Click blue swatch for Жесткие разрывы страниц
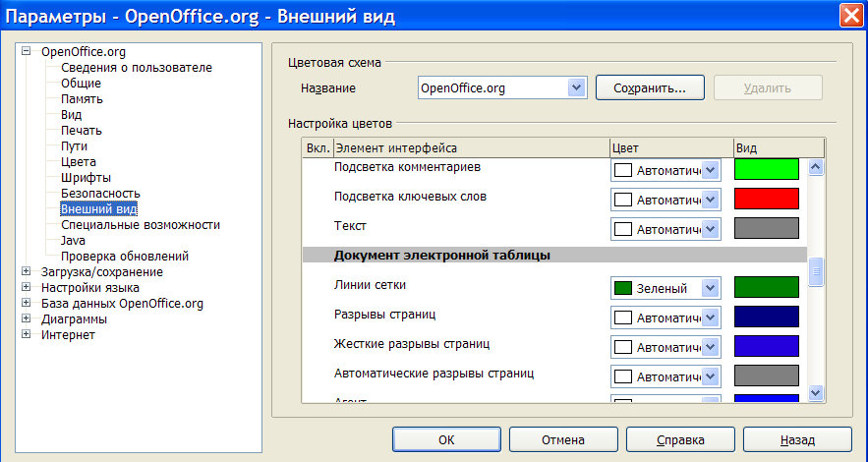 coord(767,346)
